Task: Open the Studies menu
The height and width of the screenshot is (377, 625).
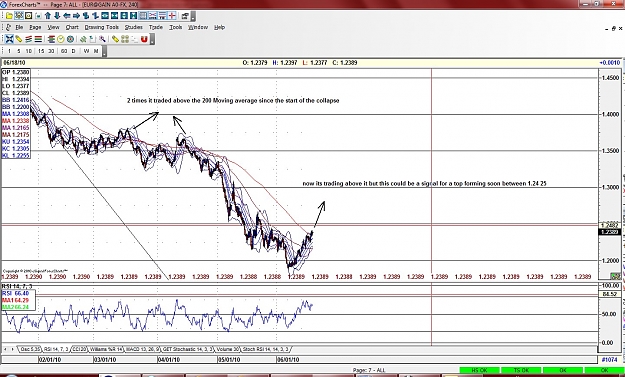Action: [134, 27]
